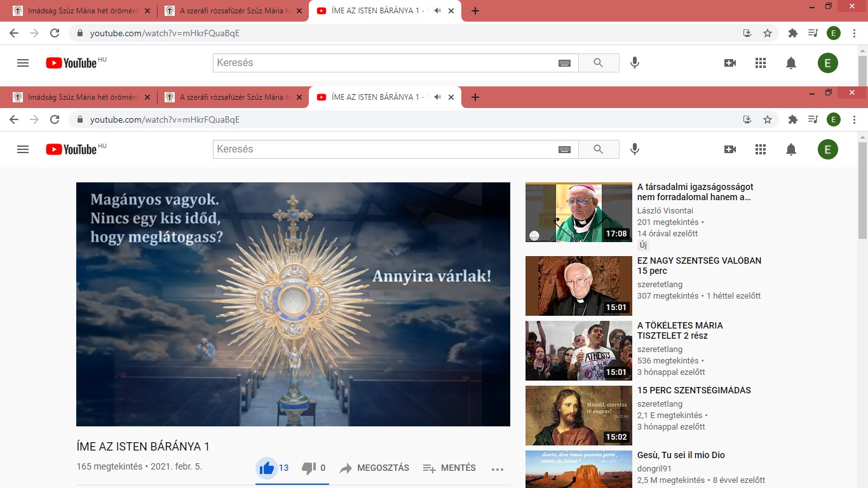The image size is (868, 488).
Task: Open the 'Gesù, Tu sei il mio Dio' thumbnail
Action: tap(578, 468)
